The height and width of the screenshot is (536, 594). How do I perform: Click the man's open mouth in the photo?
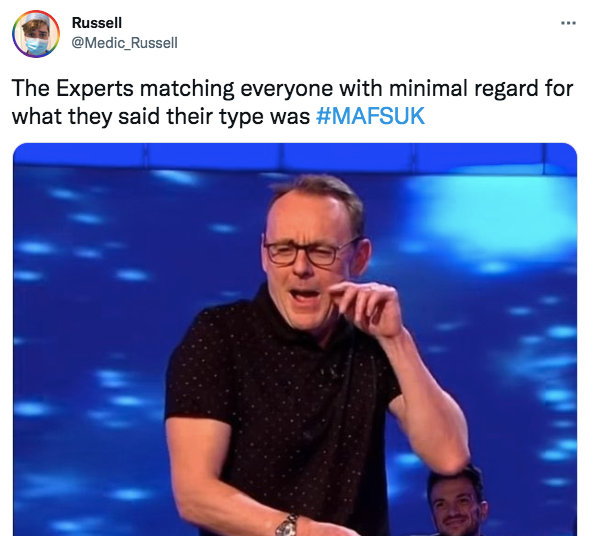click(x=306, y=295)
